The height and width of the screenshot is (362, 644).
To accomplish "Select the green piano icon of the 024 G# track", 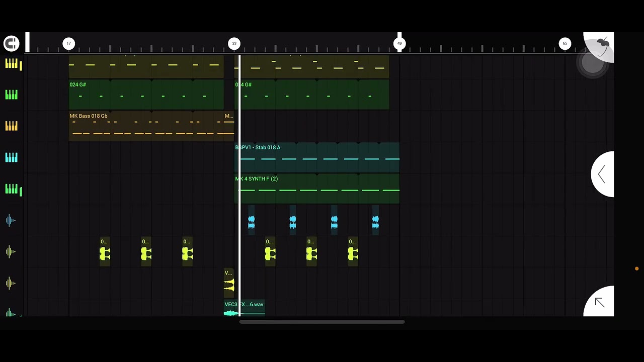I will click(12, 95).
